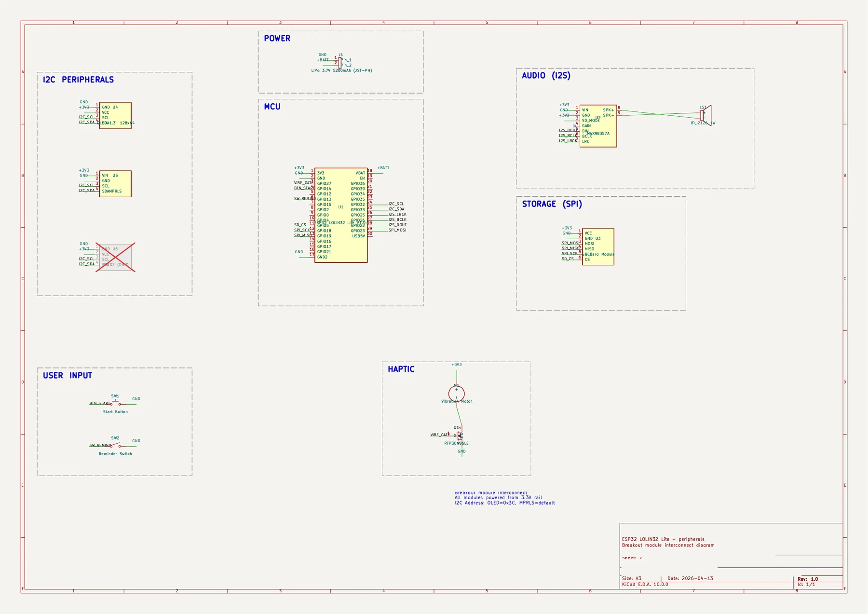Click the SW1 Start Button switch symbol
Viewport: 868px width, 614px height.
(x=115, y=403)
